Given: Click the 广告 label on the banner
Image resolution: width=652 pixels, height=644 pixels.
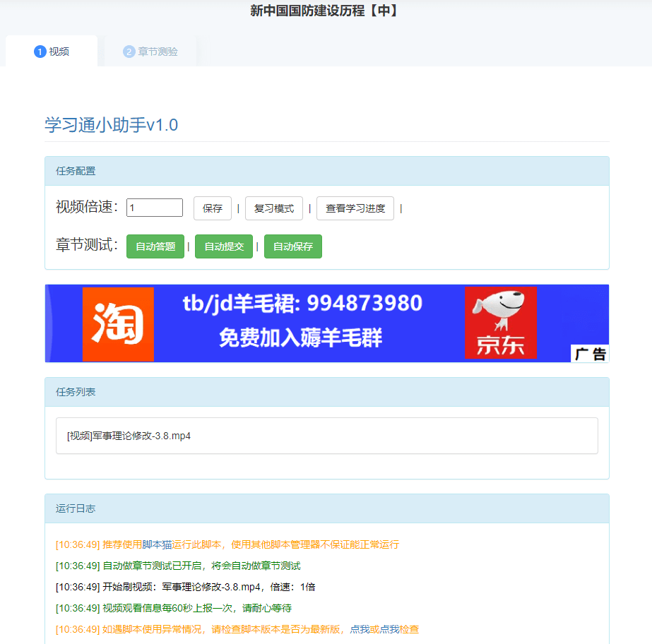Looking at the screenshot, I should [589, 354].
